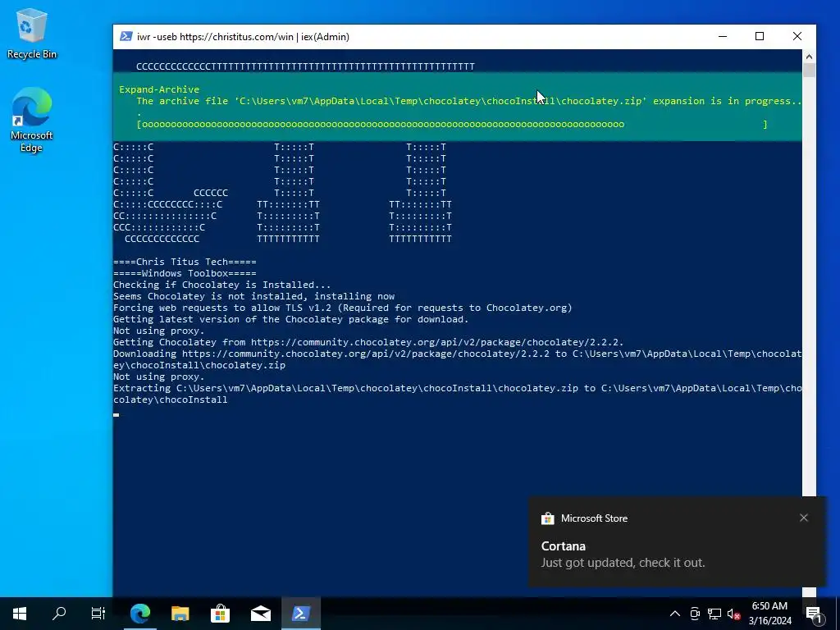
Task: Click '====Chris Titus Tech=====' line
Action: [185, 262]
